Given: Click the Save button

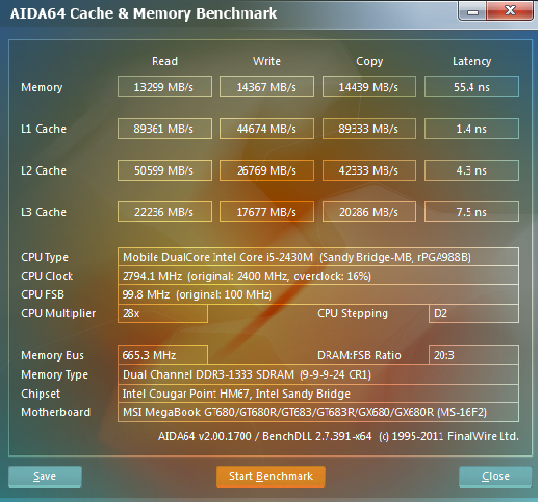Looking at the screenshot, I should tap(45, 476).
